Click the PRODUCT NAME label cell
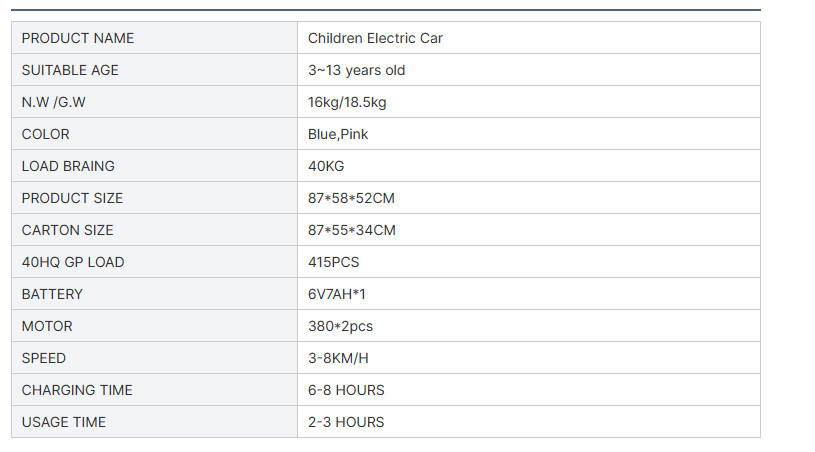The height and width of the screenshot is (452, 815). (x=77, y=38)
